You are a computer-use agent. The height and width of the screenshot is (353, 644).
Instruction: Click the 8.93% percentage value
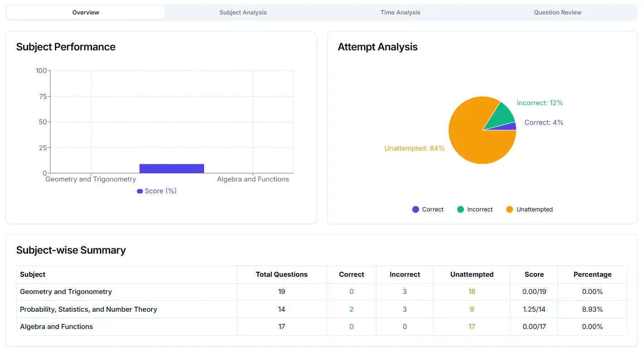(593, 309)
